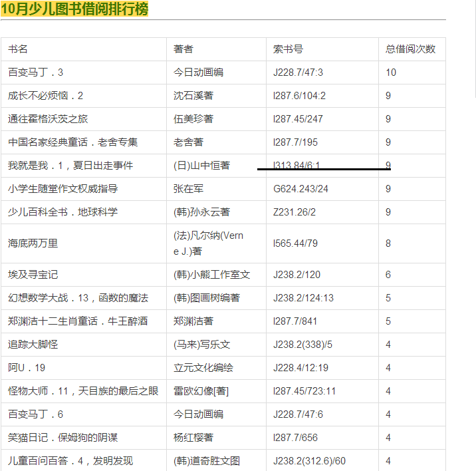Click call number J228.7/47:3
The image size is (476, 471).
(298, 73)
